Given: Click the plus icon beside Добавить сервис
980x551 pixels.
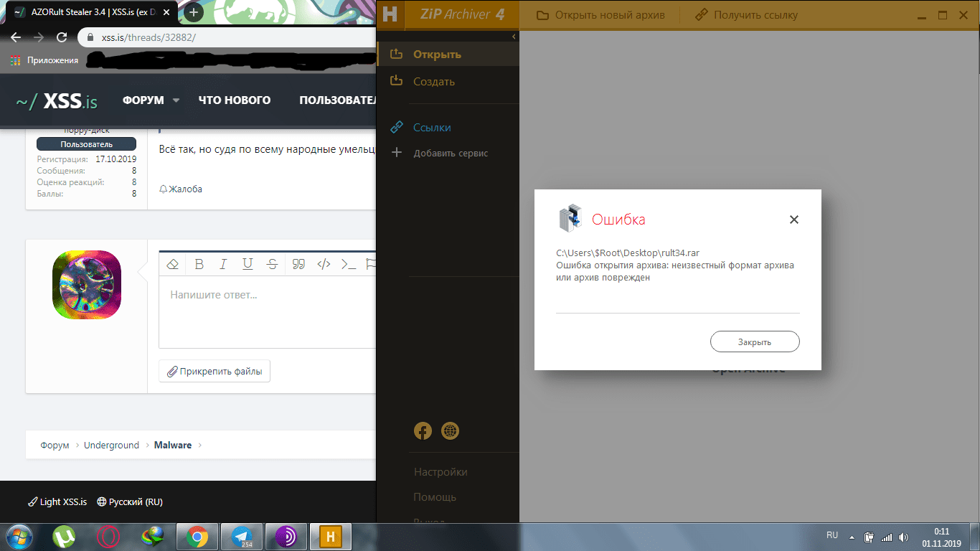Looking at the screenshot, I should tap(396, 152).
